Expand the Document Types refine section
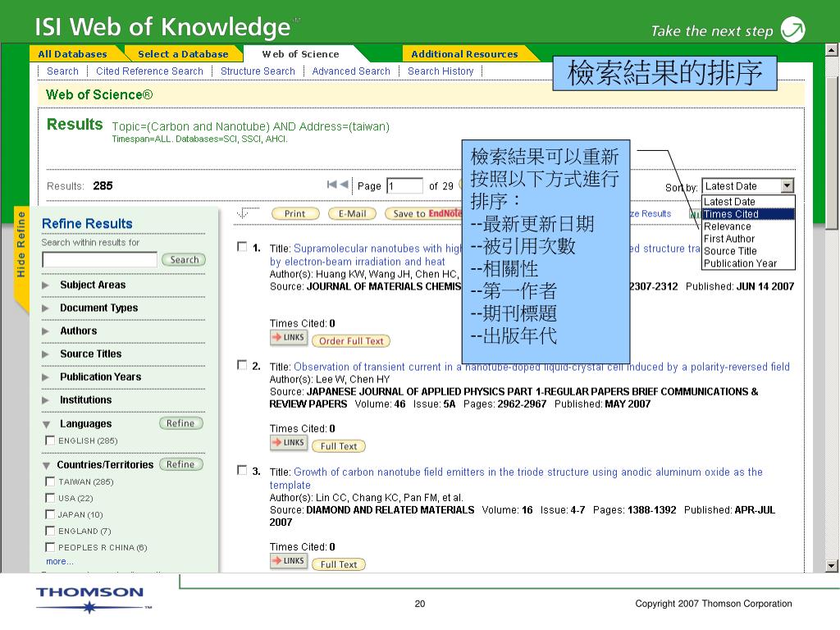Screen dimensions: 840x630 (46, 308)
